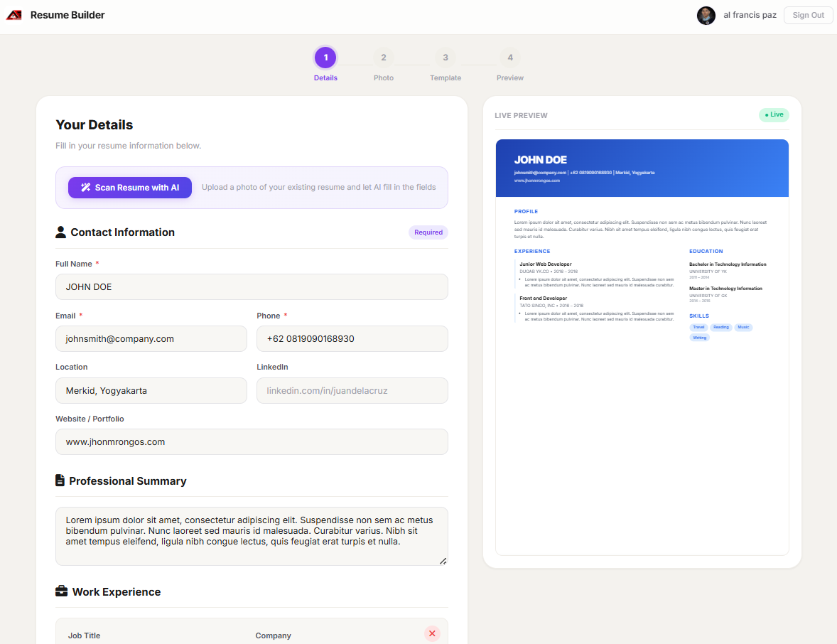This screenshot has width=837, height=644.
Task: Go to step 1 Details
Action: point(325,58)
